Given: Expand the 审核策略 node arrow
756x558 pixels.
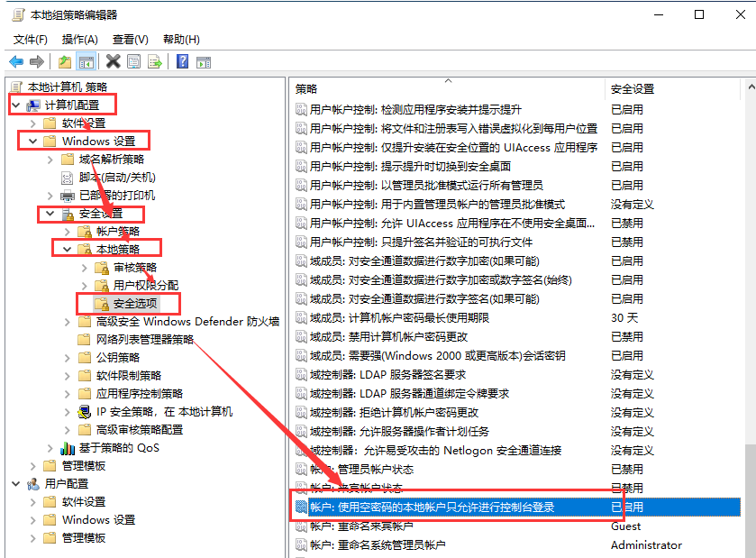Looking at the screenshot, I should [x=85, y=268].
